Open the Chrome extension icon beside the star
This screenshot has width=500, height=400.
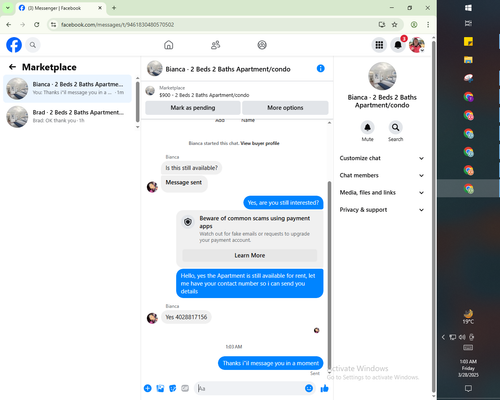tap(414, 24)
